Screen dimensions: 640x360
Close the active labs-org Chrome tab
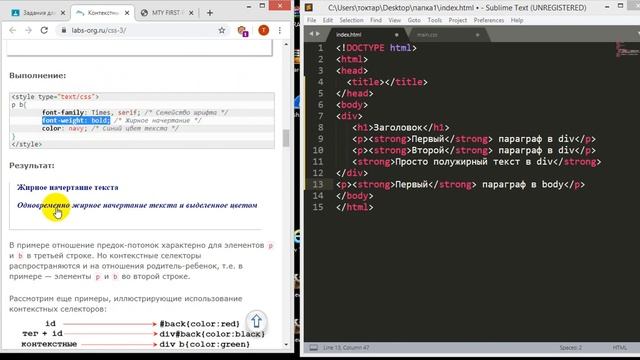click(127, 13)
